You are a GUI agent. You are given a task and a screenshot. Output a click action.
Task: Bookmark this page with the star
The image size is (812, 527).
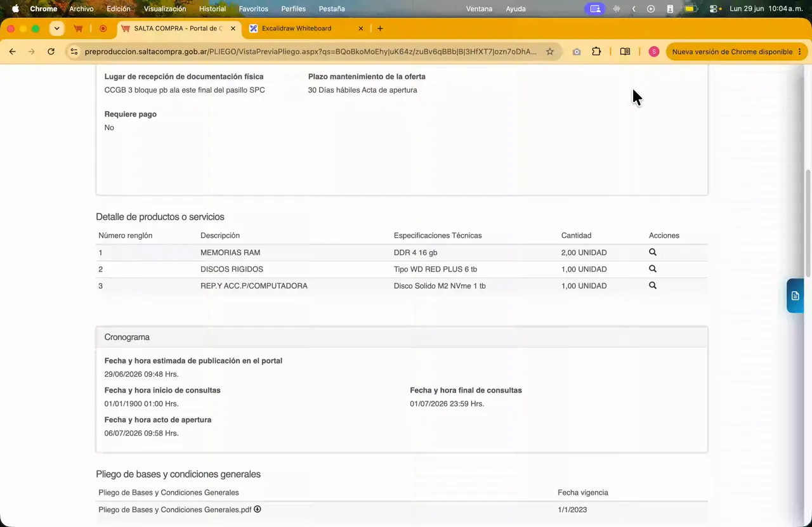550,51
